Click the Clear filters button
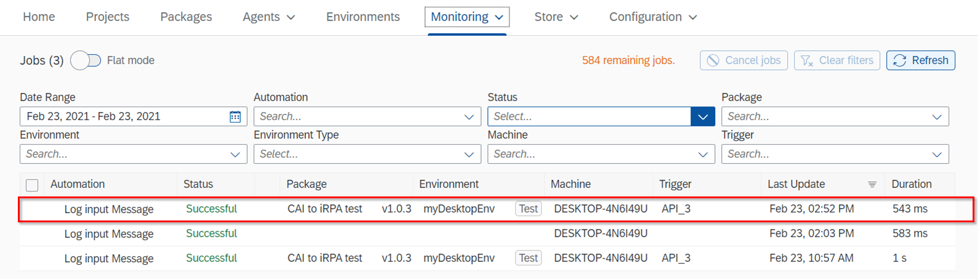Image resolution: width=980 pixels, height=279 pixels. (836, 60)
